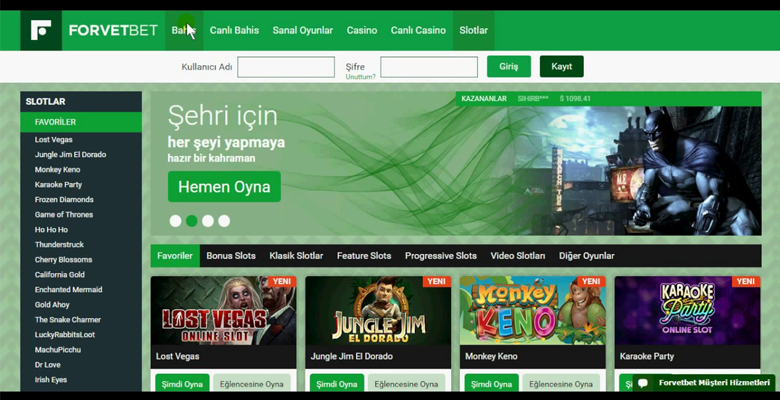Open Frozen Diamonds in the sidebar
This screenshot has width=780, height=400.
point(64,200)
